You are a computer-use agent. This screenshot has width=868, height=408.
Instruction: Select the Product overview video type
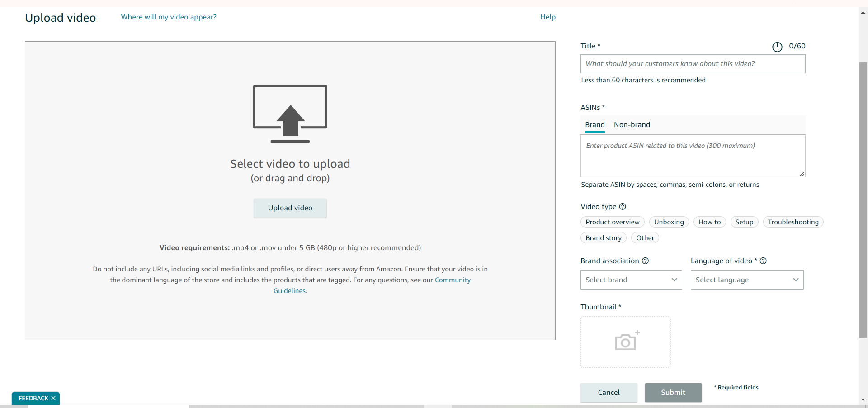[x=612, y=222]
